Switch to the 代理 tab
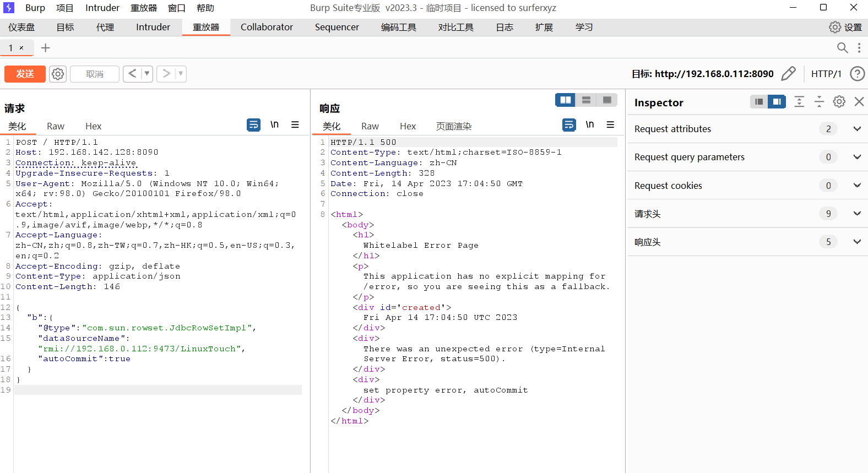This screenshot has width=868, height=473. click(105, 27)
